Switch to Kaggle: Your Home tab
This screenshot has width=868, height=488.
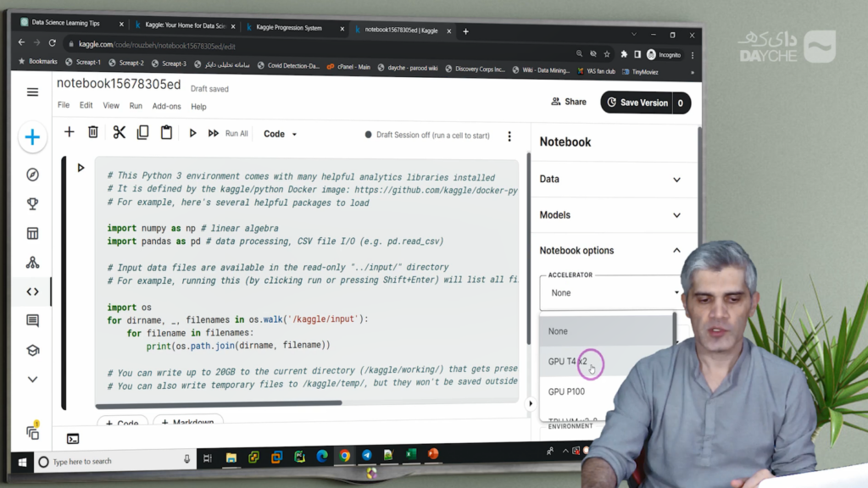pyautogui.click(x=185, y=25)
